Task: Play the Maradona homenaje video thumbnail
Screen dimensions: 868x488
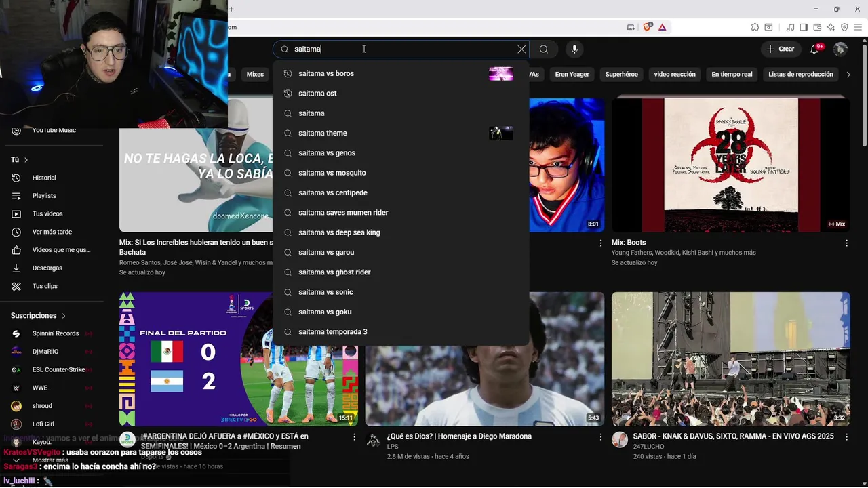Action: [484, 359]
